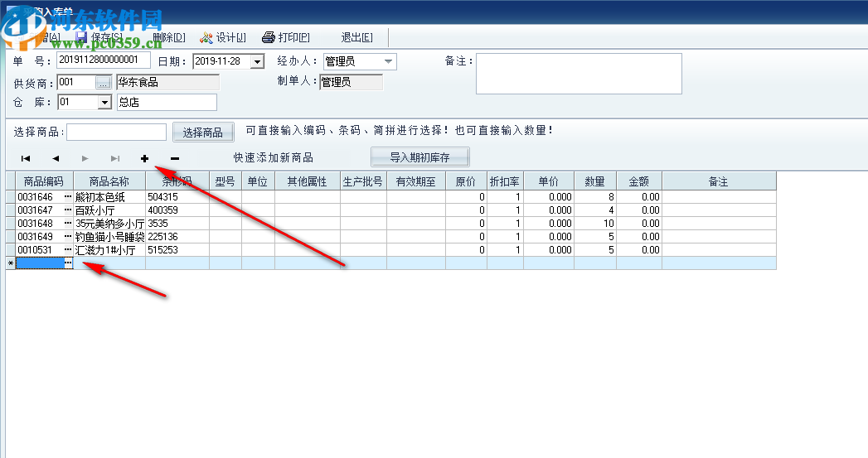Viewport: 868px width, 458px height.
Task: Click 退出[E] to exit the form
Action: (x=356, y=37)
